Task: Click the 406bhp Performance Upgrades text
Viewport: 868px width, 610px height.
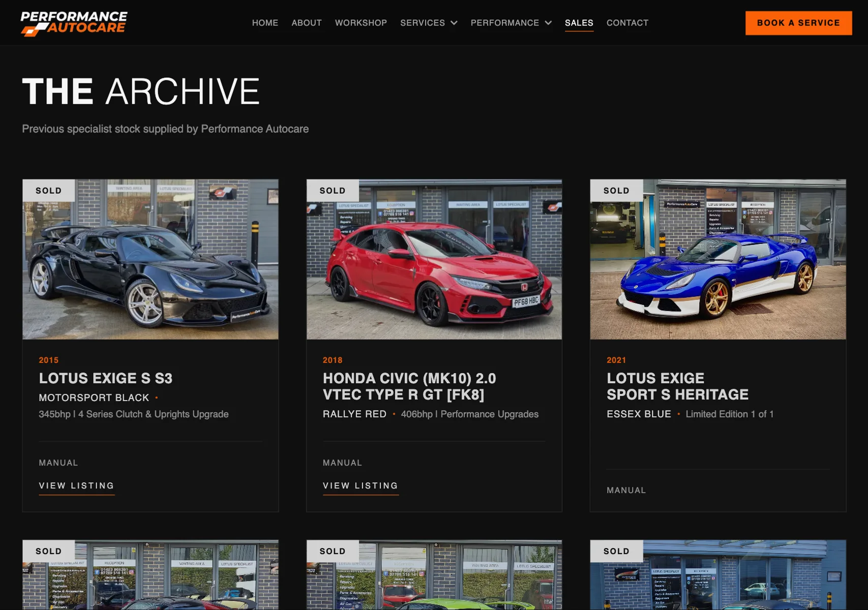Action: click(470, 414)
